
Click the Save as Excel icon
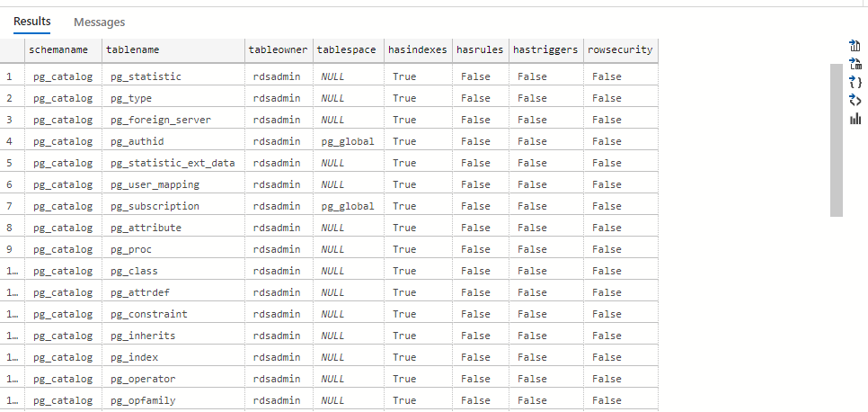(855, 64)
